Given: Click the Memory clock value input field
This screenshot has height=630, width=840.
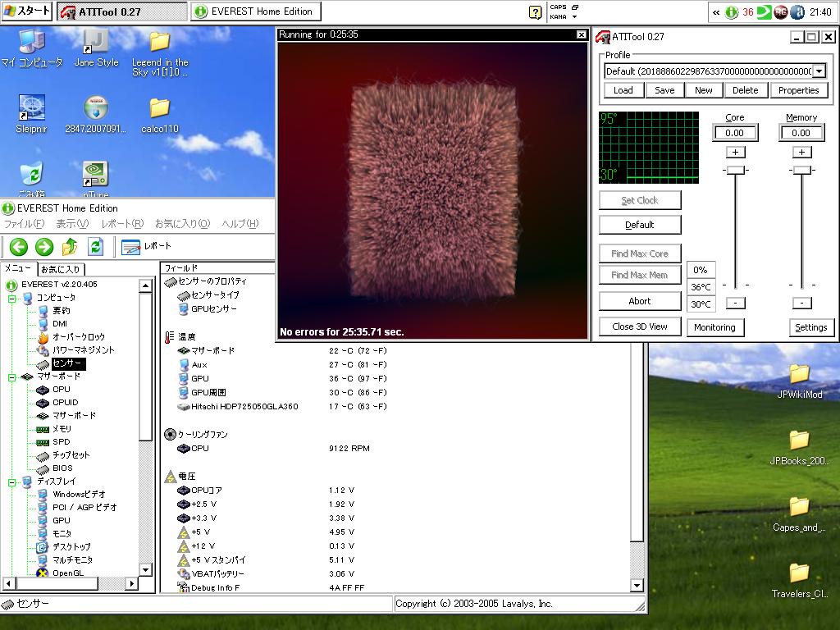Looking at the screenshot, I should click(x=801, y=133).
